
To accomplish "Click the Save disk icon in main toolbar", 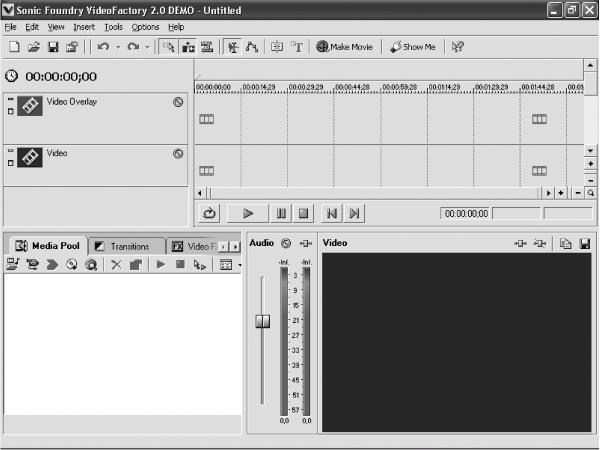I will coord(53,47).
